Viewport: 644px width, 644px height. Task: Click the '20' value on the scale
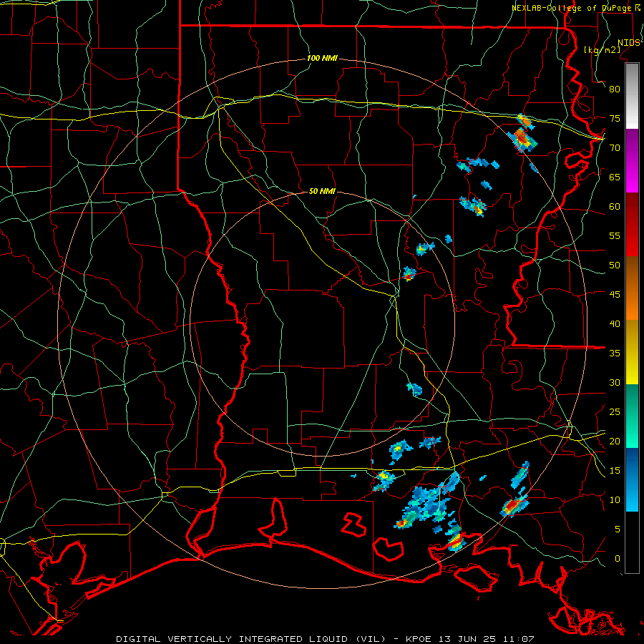coord(615,441)
